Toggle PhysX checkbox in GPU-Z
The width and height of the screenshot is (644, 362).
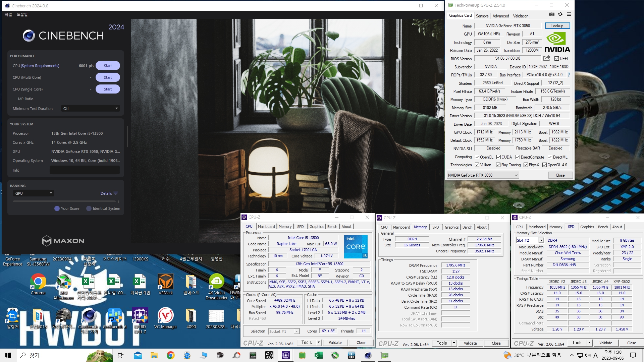pos(526,165)
